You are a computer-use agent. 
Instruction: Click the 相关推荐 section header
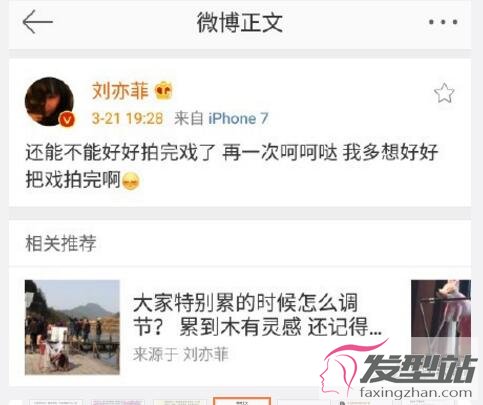pos(61,243)
